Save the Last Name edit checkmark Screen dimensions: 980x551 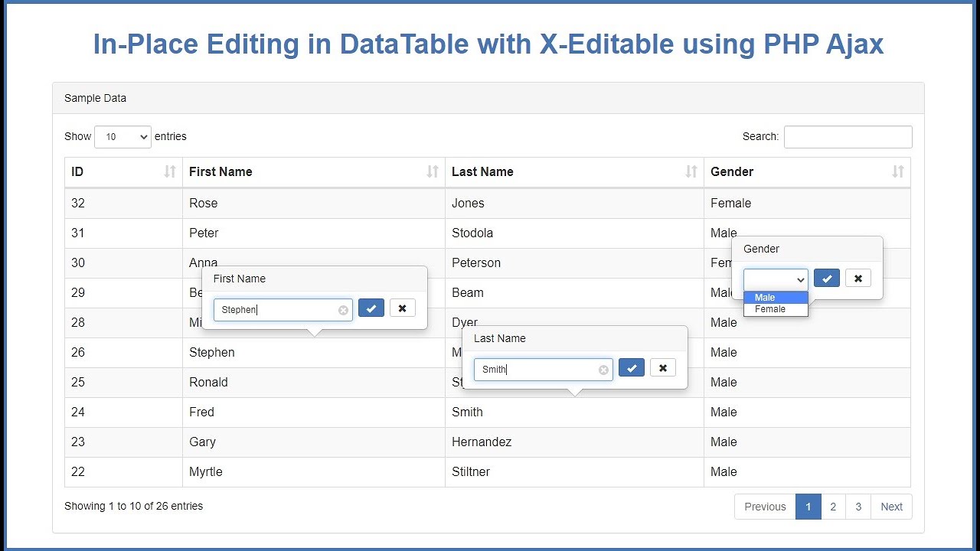(632, 368)
